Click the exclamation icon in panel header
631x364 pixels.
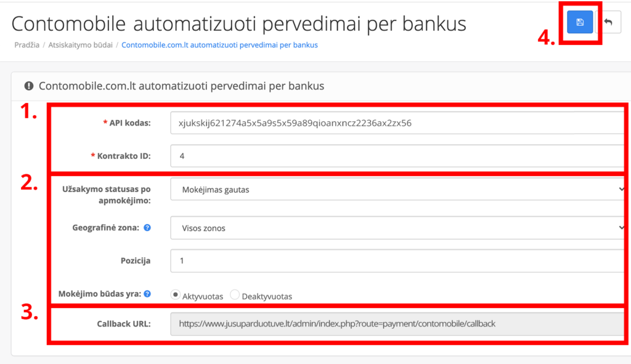[29, 86]
